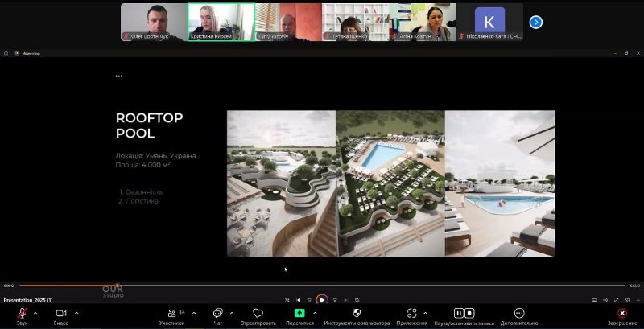Expand the arrow beside Участники
Screen dimensions: 644x329
194,314
